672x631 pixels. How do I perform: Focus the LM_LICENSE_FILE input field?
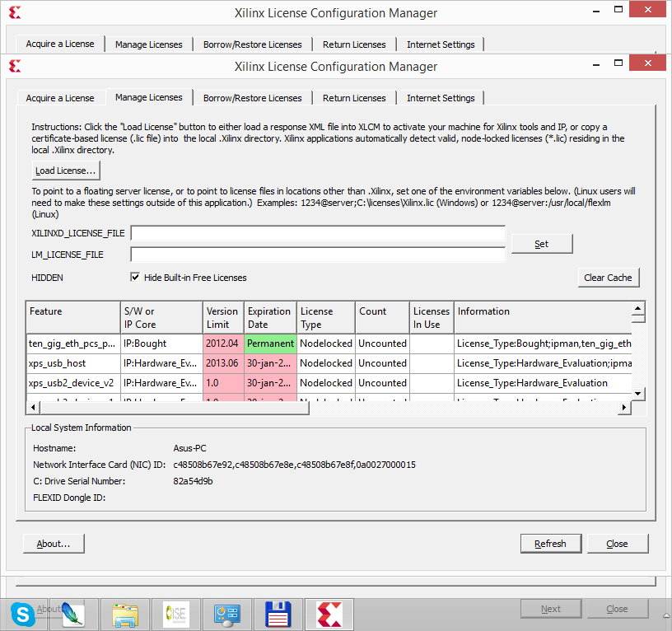click(x=318, y=255)
